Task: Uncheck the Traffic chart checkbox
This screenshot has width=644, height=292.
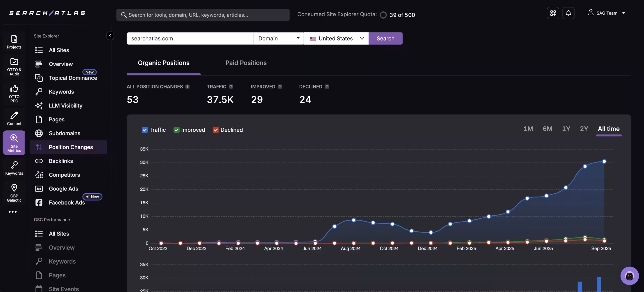Action: coord(145,130)
